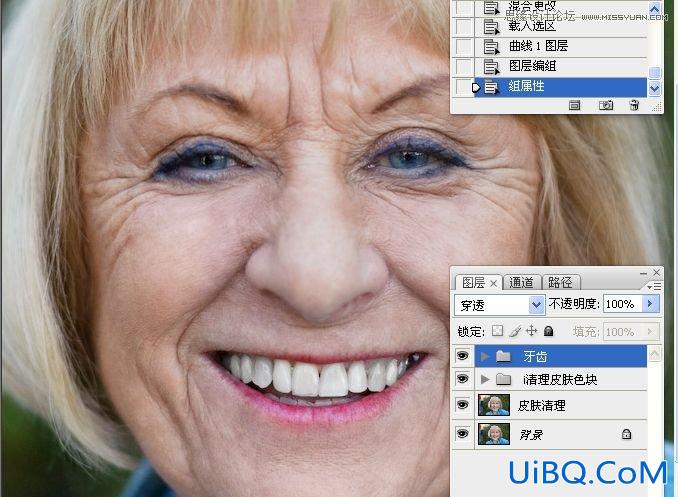Open the 穿透 blend mode dropdown

tap(536, 305)
